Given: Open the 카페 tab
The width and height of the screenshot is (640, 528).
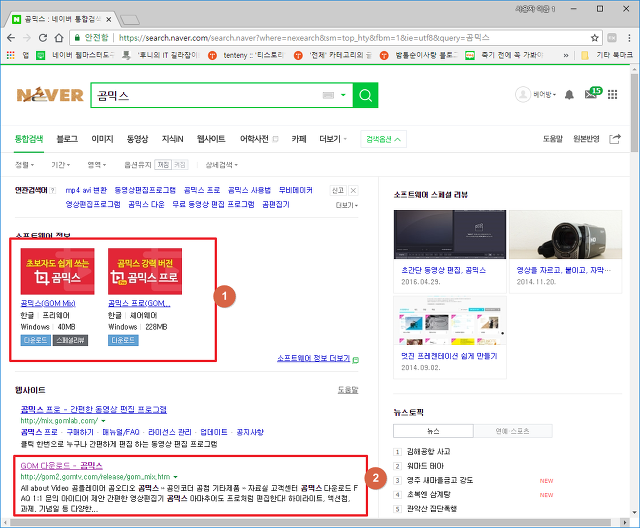Looking at the screenshot, I should [x=299, y=139].
